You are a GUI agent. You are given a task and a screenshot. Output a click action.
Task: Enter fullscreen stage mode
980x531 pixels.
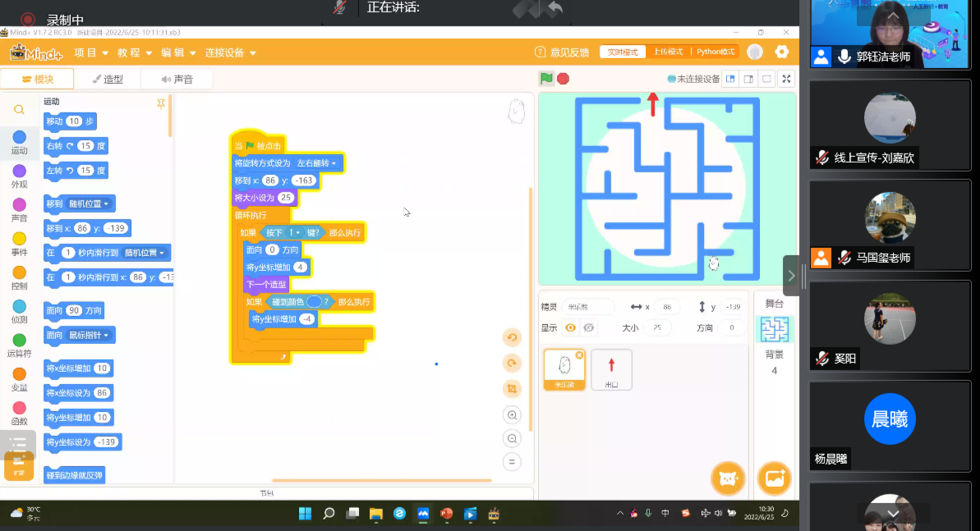[x=786, y=79]
